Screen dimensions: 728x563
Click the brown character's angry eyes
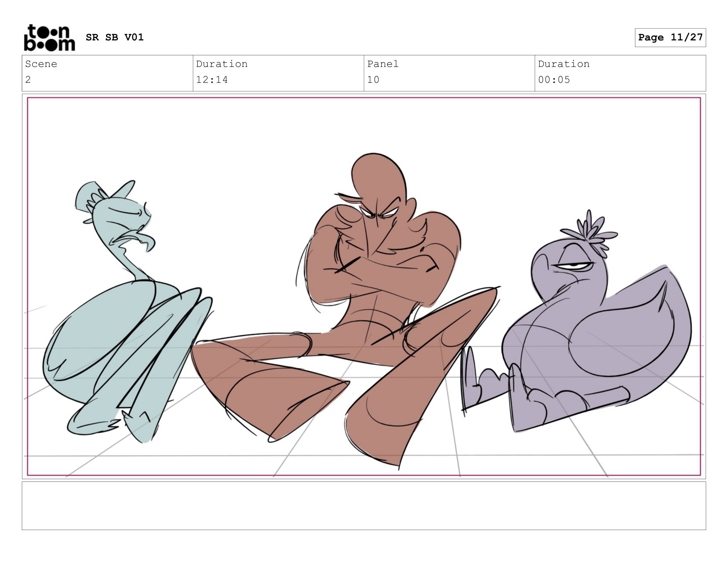pyautogui.click(x=380, y=213)
